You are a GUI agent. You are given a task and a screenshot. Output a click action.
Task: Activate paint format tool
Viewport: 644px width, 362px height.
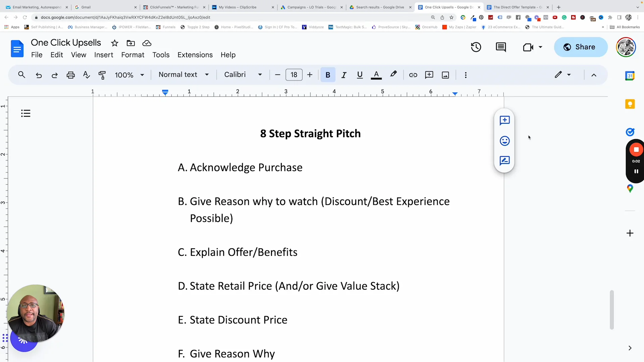click(x=102, y=75)
